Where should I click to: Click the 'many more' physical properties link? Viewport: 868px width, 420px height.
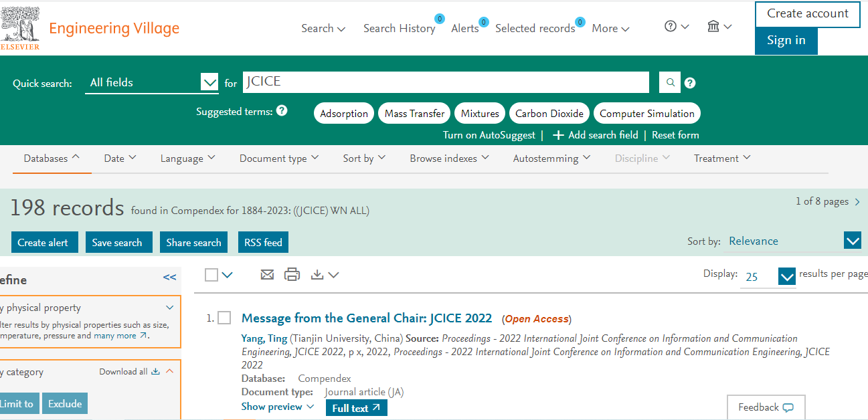pos(120,336)
